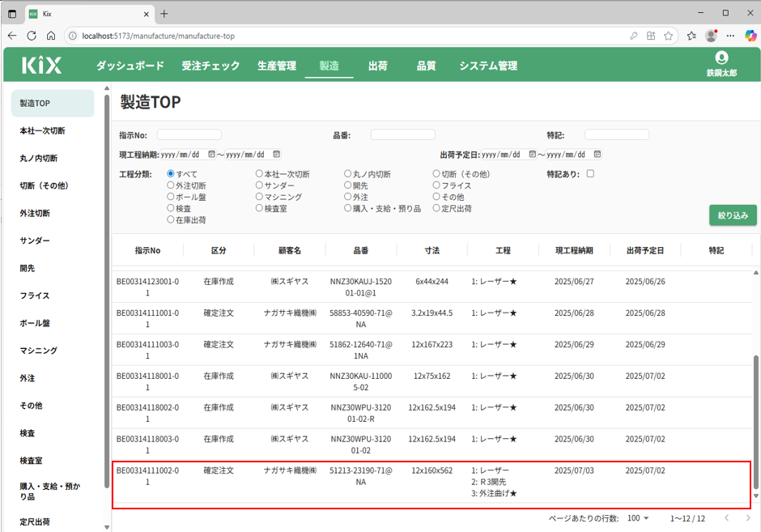The height and width of the screenshot is (532, 761).
Task: Open calendar for 出荷予定日 end date
Action: point(597,155)
